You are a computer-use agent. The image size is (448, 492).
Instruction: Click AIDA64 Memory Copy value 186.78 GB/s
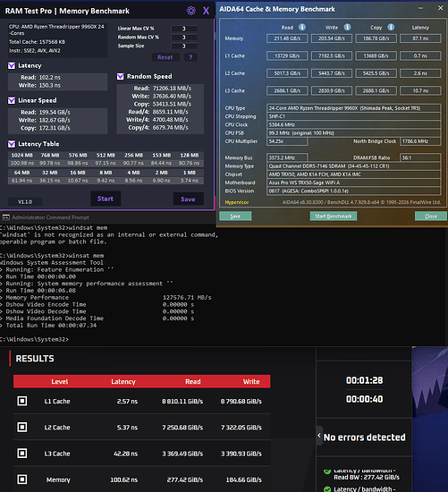pos(376,38)
